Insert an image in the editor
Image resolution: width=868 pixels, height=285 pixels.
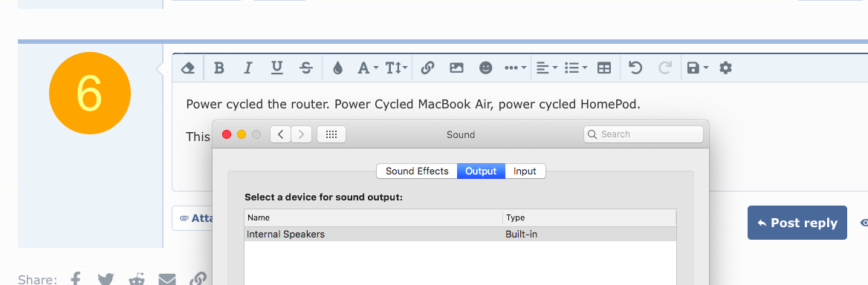pyautogui.click(x=456, y=68)
